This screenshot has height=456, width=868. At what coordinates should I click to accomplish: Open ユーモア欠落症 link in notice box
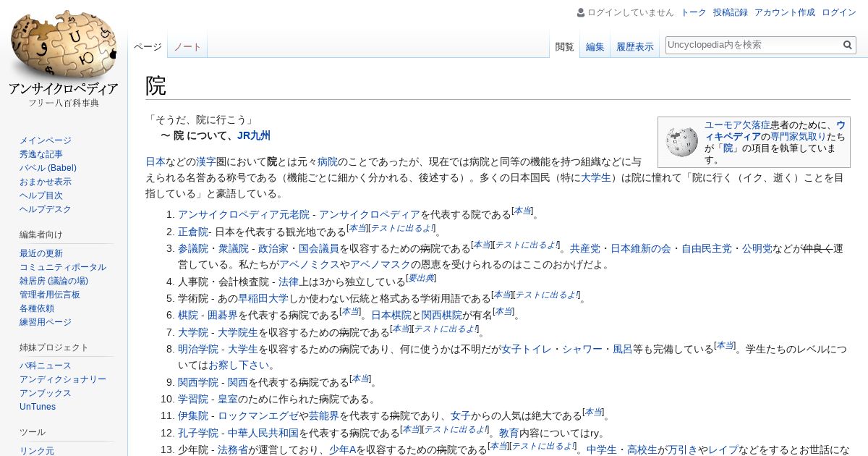tap(737, 124)
